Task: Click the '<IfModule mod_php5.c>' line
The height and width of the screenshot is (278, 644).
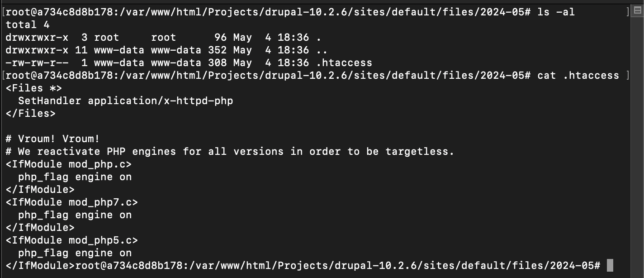Action: pos(72,240)
